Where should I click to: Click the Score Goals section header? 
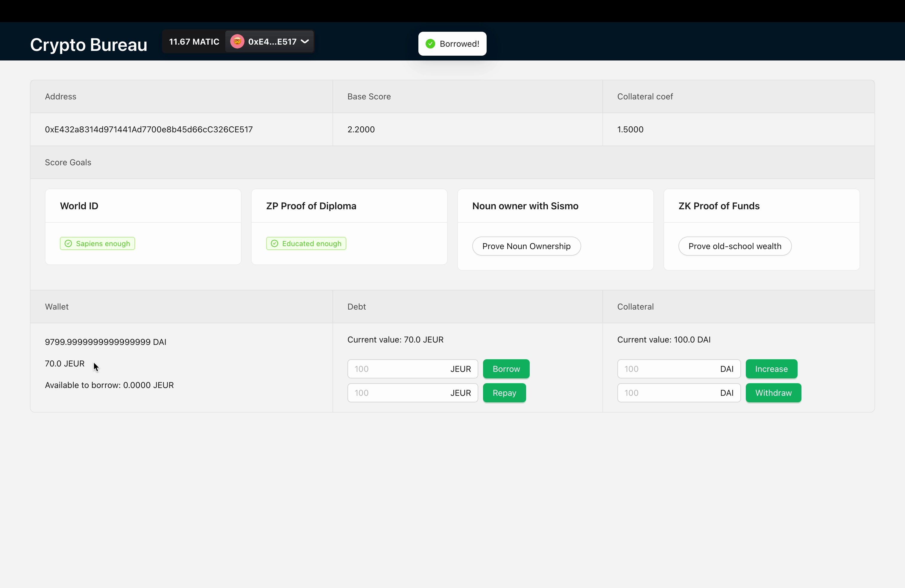(x=68, y=162)
